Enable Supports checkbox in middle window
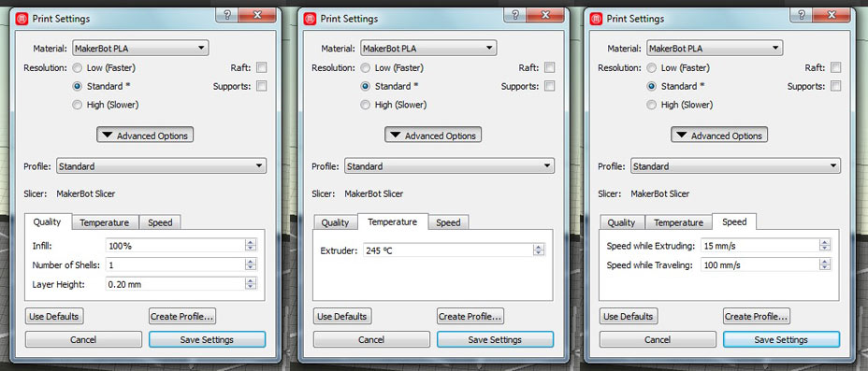This screenshot has height=371, width=868. [549, 86]
